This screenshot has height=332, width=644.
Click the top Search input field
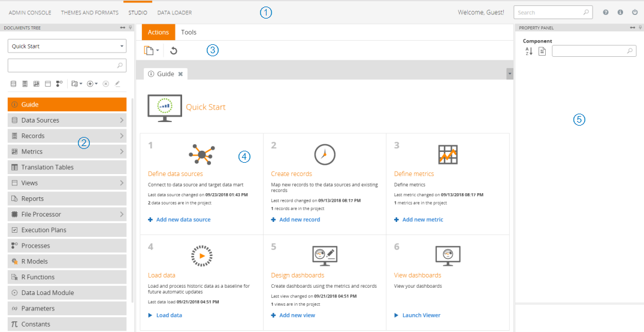click(548, 12)
